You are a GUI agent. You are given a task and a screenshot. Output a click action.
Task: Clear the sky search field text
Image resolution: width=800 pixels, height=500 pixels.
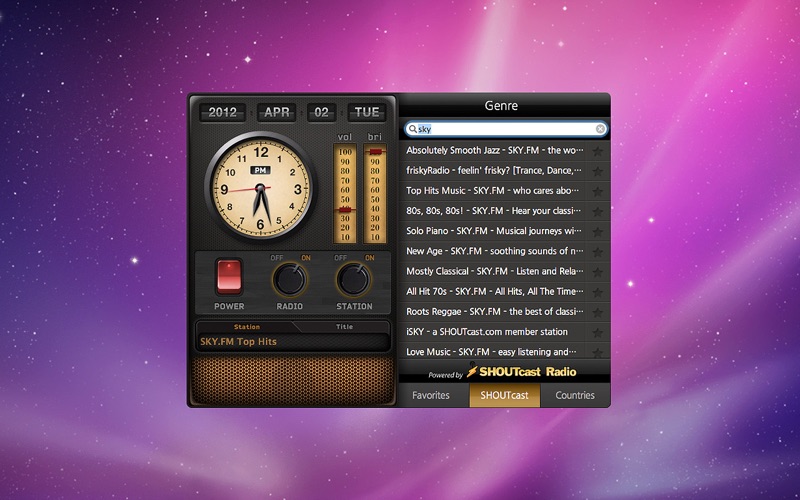[x=600, y=129]
